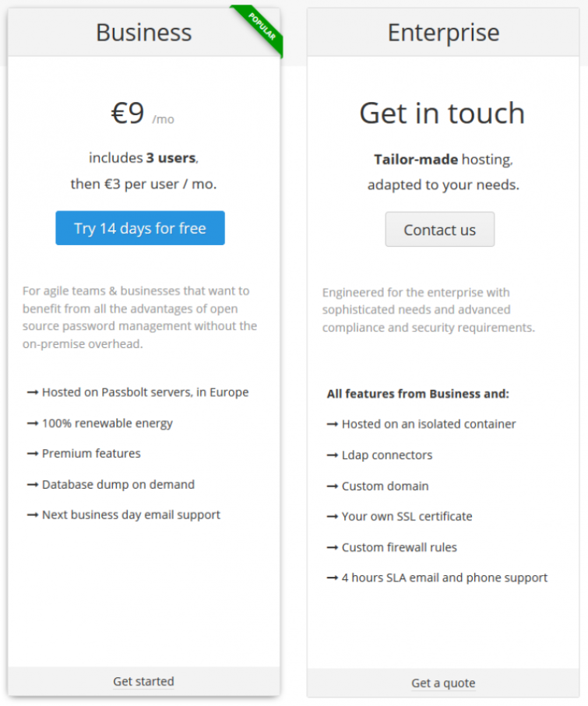Click arrow icon beside Hosted on Passbolt servers

[33, 392]
